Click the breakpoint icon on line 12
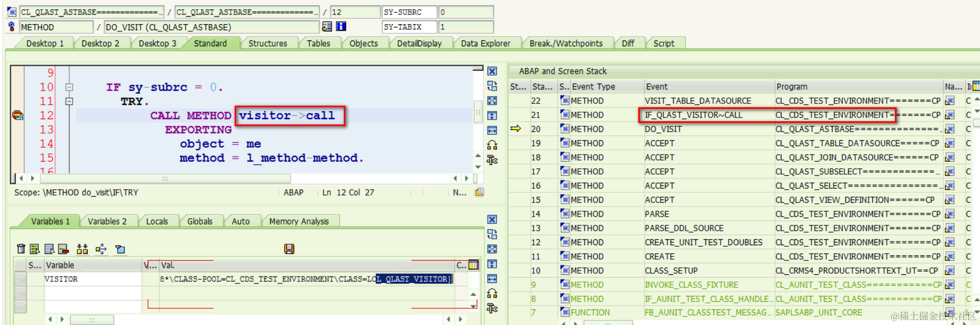The width and height of the screenshot is (980, 325). coord(18,115)
